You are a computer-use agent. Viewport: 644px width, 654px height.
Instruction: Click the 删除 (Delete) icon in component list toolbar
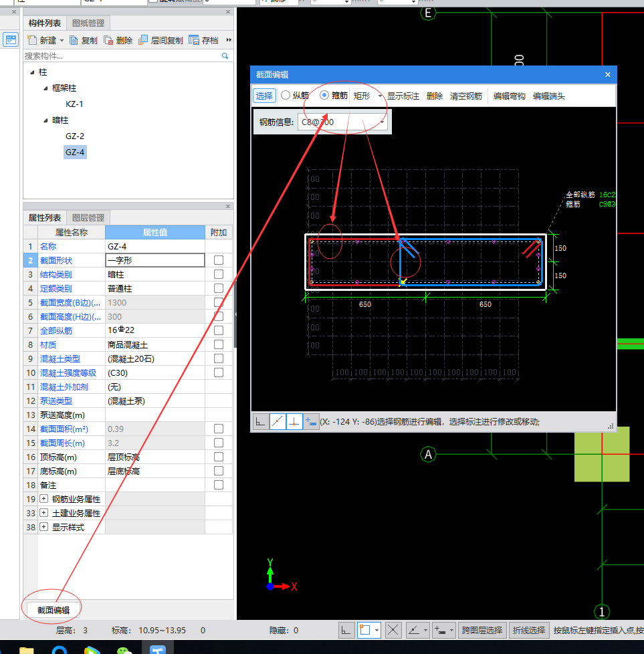[x=108, y=40]
